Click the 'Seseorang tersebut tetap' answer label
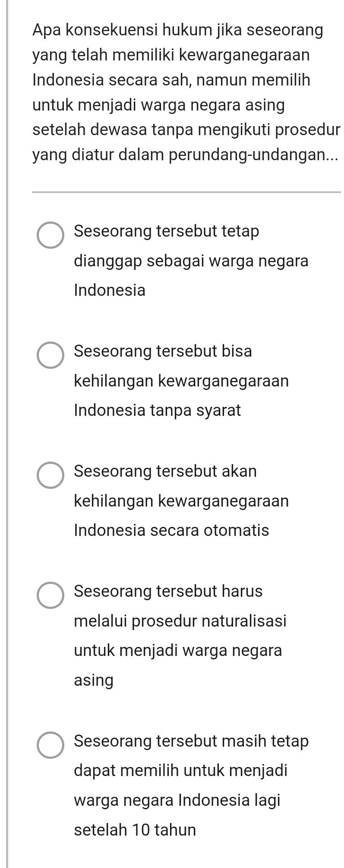This screenshot has width=344, height=868. (x=167, y=231)
